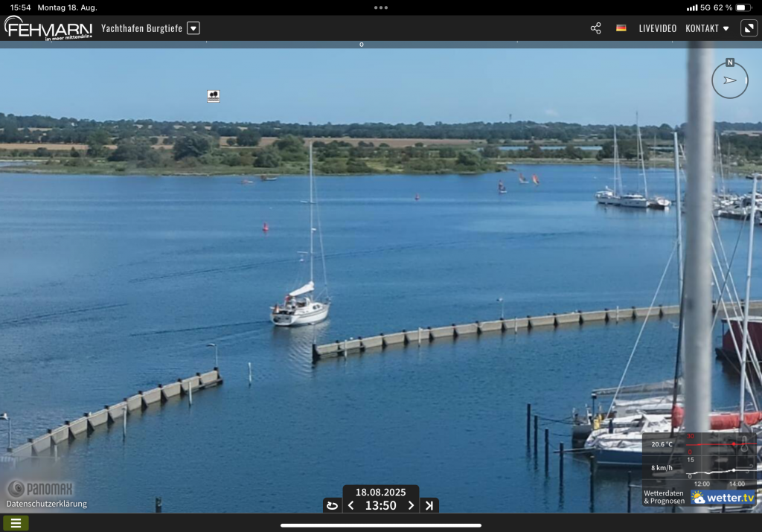Click the wetter.tv logo banner
The image size is (762, 532).
(x=722, y=497)
